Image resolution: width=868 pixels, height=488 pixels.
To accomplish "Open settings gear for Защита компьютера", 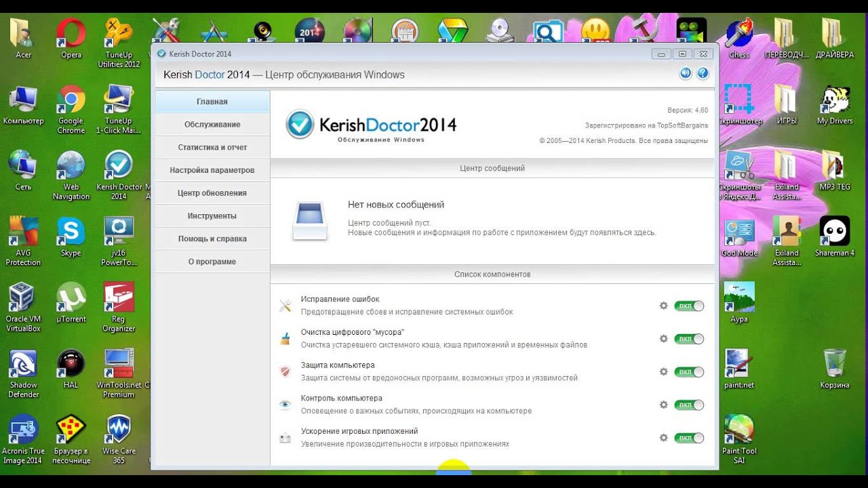I will pos(664,372).
